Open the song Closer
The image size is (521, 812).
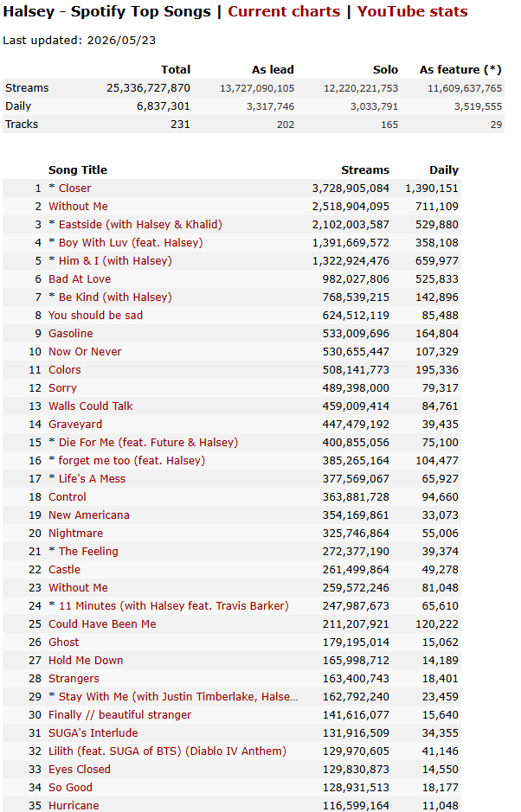74,188
